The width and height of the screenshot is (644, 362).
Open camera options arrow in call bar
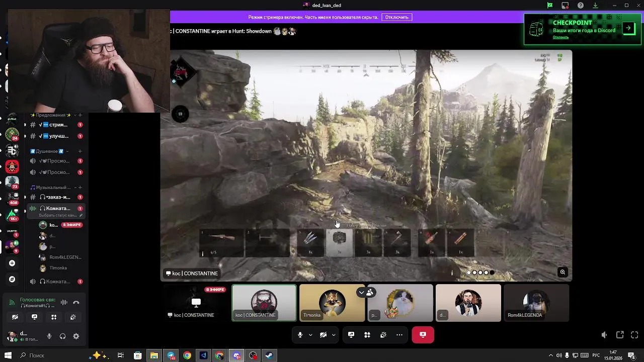[x=334, y=335]
